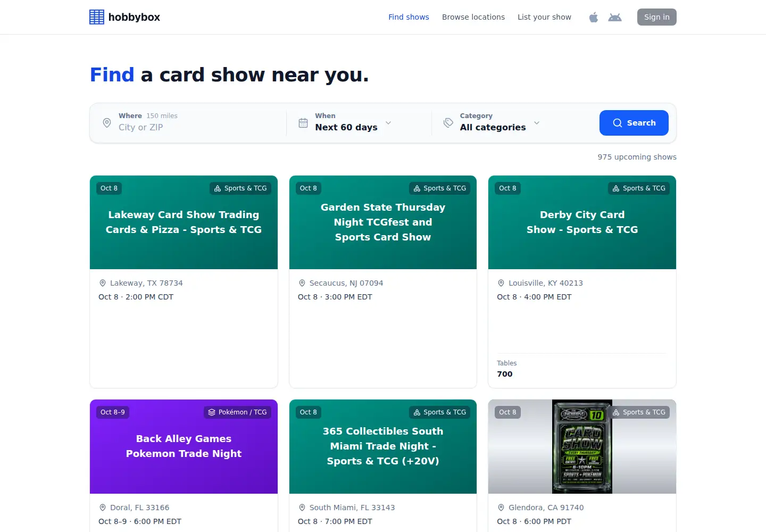Click the 975 upcoming shows count

click(x=637, y=157)
